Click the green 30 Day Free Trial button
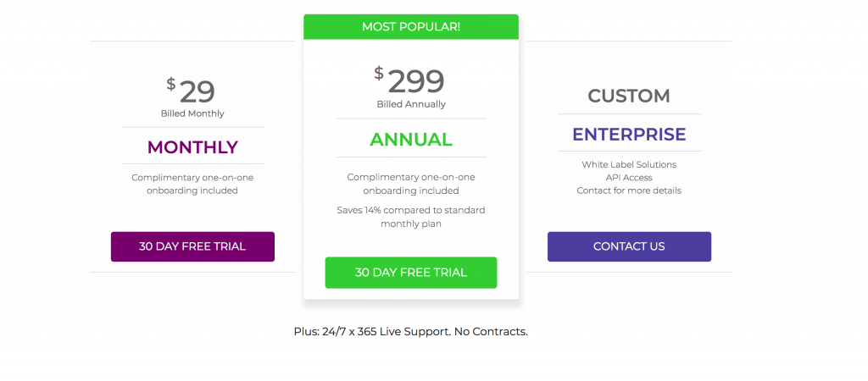The width and height of the screenshot is (868, 381). [x=411, y=273]
